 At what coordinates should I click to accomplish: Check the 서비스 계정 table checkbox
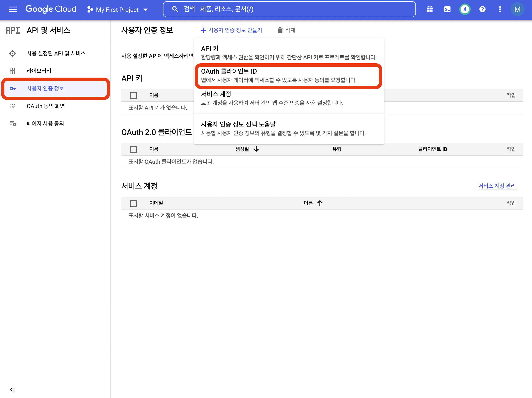click(x=133, y=203)
